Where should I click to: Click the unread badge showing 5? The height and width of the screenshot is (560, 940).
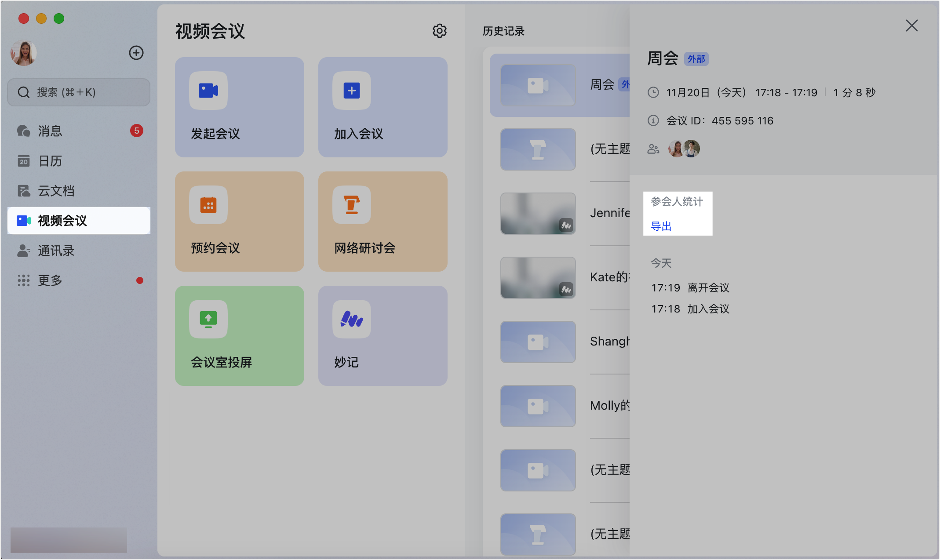click(x=137, y=131)
